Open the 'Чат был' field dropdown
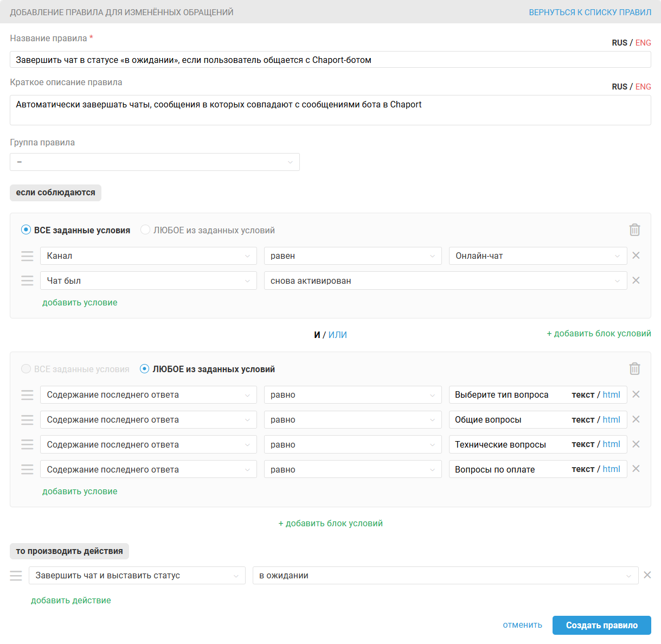 (x=149, y=280)
